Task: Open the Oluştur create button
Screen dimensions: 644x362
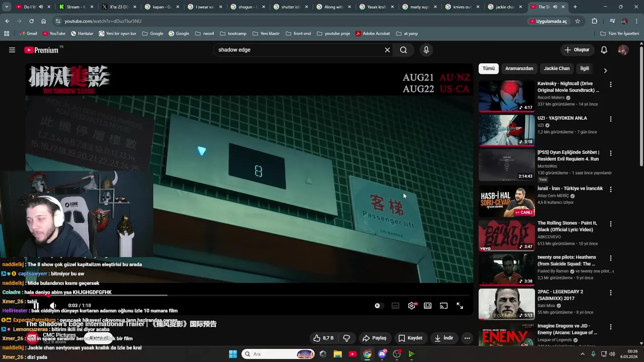Action: (x=577, y=50)
